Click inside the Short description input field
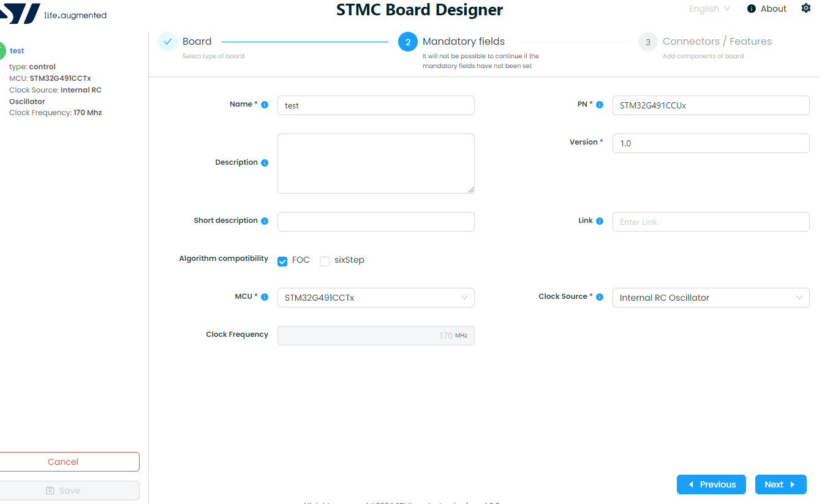 tap(375, 221)
